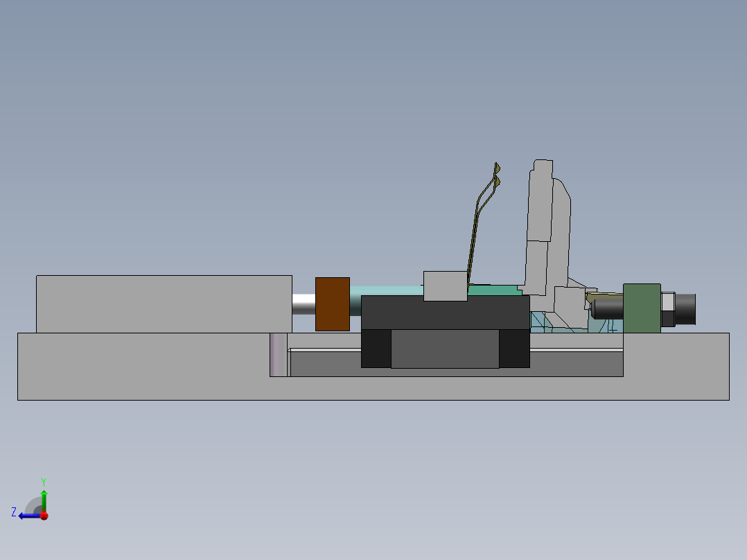Pick the teal green plate beside gray box
The width and height of the screenshot is (747, 560).
point(493,290)
